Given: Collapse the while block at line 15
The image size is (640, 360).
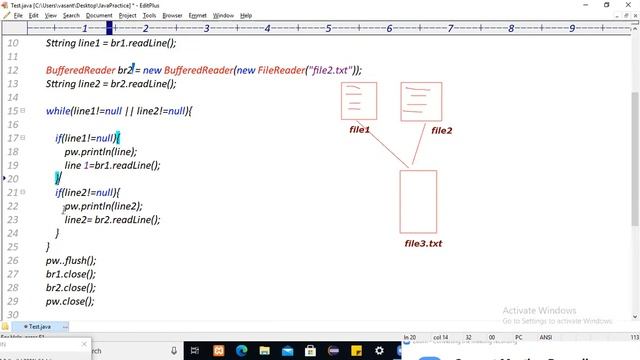Looking at the screenshot, I should [23, 110].
